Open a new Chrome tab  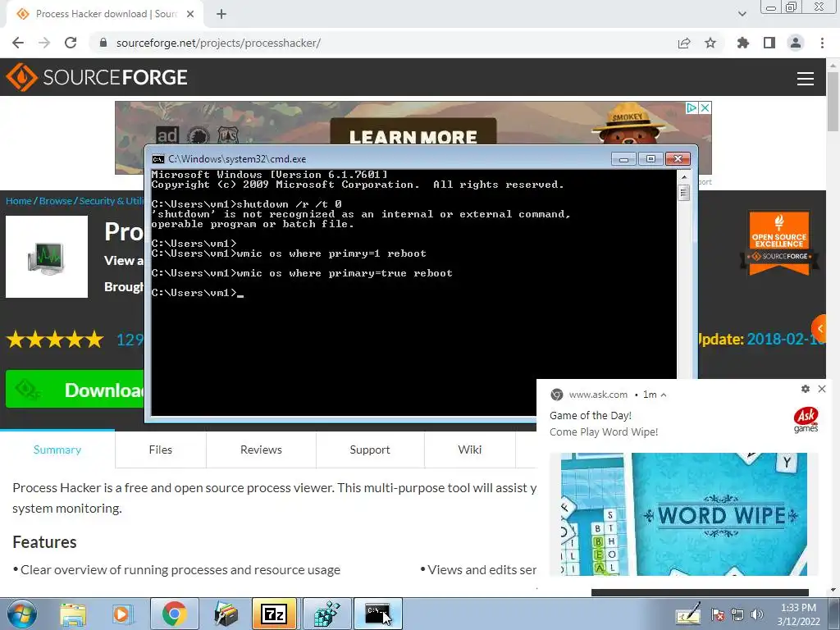point(221,14)
